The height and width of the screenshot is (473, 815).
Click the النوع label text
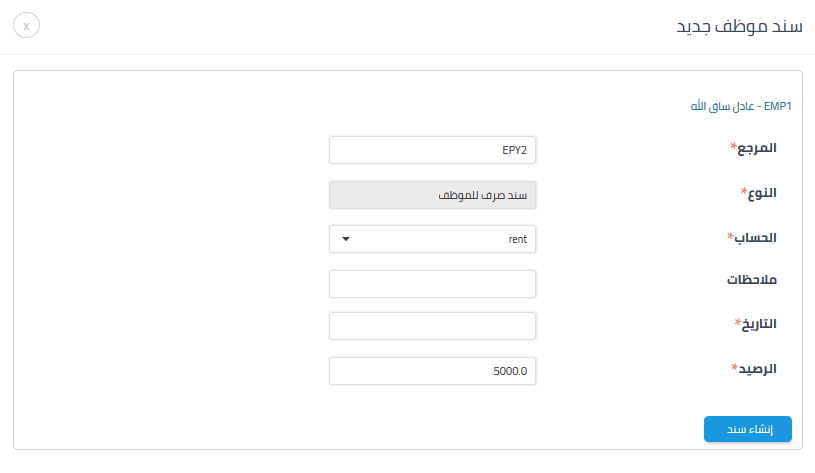coord(762,193)
